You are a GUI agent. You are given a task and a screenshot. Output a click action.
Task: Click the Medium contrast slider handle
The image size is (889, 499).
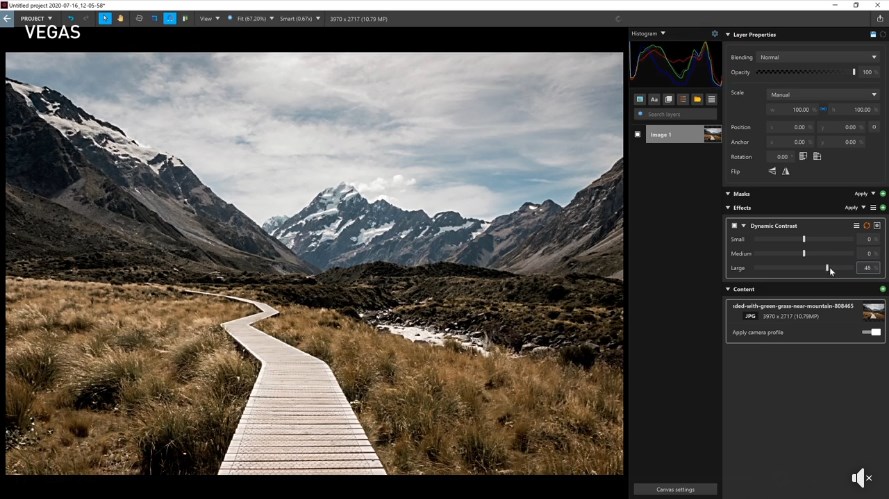[804, 253]
